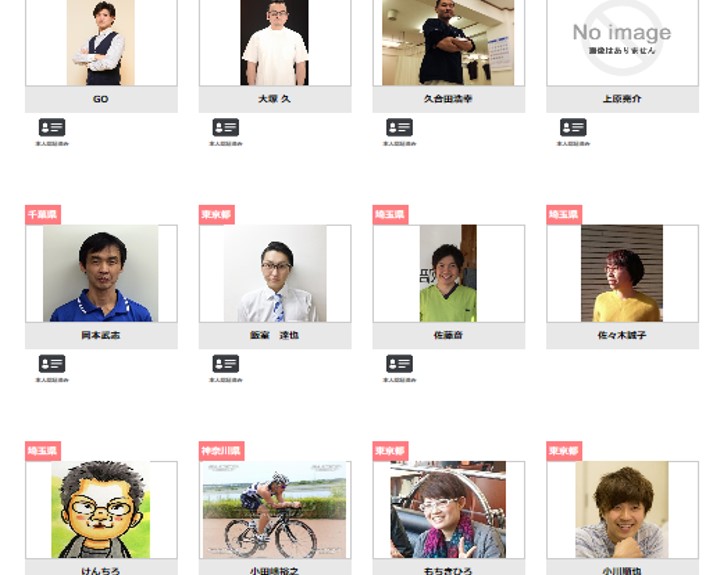Click the ID-verified card icon under 大塚 久
Viewport: 716px width, 575px height.
pos(226,127)
